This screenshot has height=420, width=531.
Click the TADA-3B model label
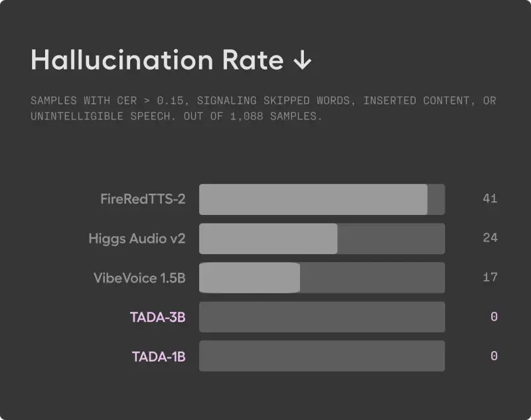pos(158,317)
